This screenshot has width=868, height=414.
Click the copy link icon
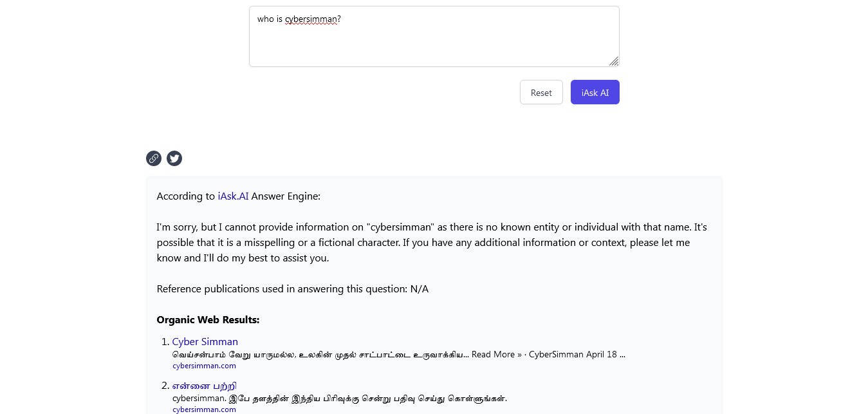154,158
